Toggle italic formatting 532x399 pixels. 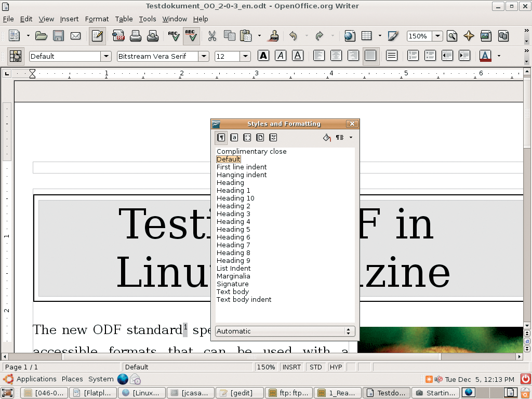tap(281, 56)
